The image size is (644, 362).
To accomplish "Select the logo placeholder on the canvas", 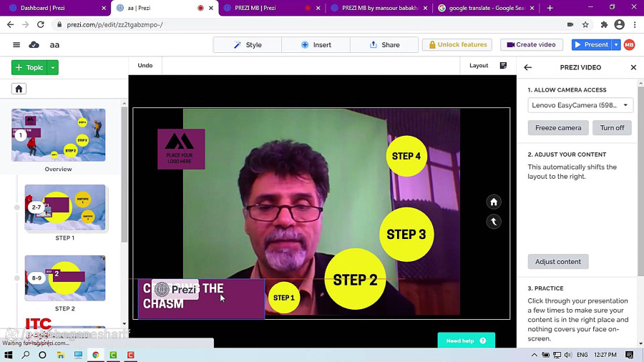I will click(x=181, y=149).
